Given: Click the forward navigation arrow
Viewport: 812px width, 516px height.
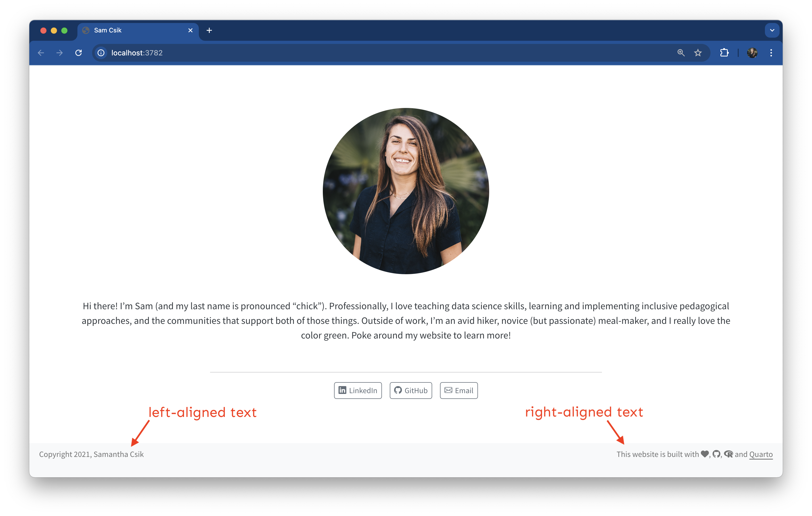Looking at the screenshot, I should tap(59, 53).
